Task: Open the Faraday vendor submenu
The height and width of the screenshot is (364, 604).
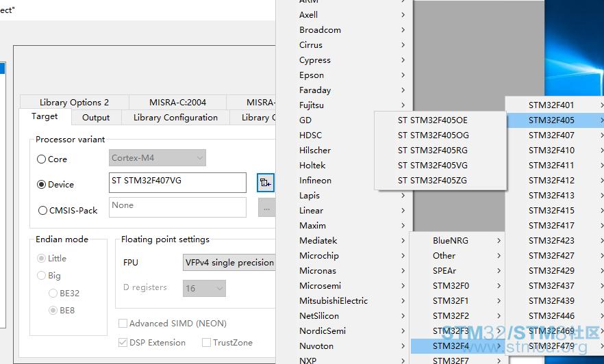Action: (344, 90)
